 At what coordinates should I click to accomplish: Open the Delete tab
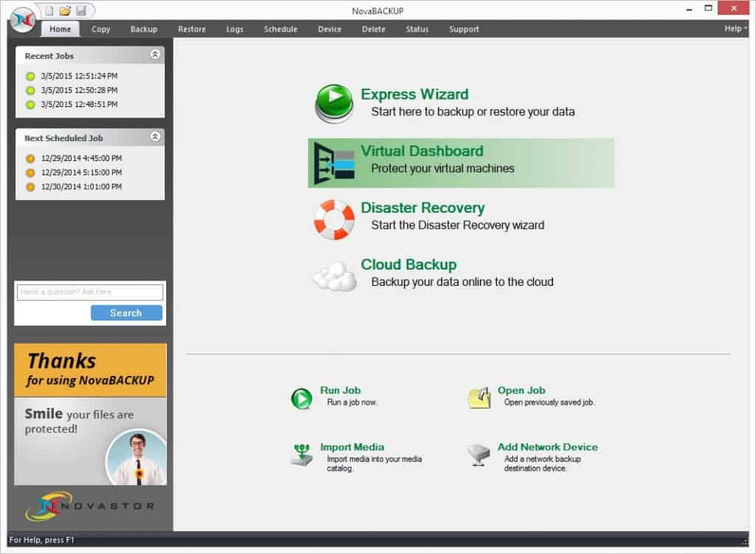coord(374,29)
